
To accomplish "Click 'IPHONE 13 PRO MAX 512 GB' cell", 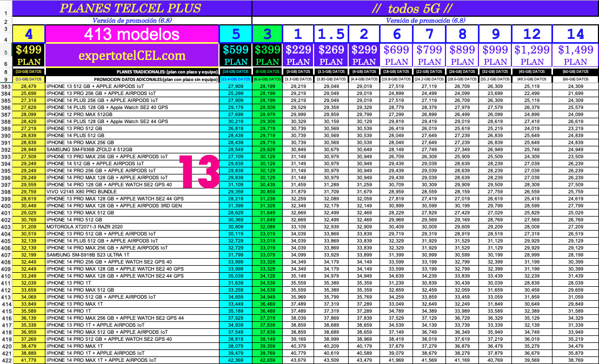I will [x=132, y=213].
